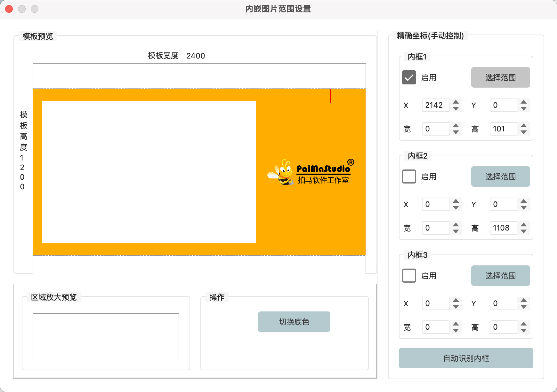This screenshot has height=392, width=557.
Task: Increment the 宽 value of 内框2
Action: pyautogui.click(x=456, y=225)
